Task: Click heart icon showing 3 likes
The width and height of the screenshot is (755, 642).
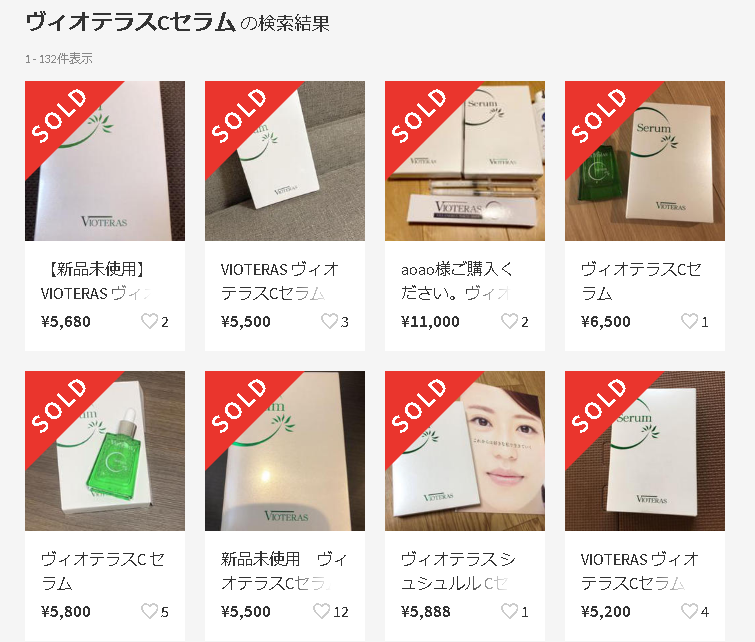Action: (329, 321)
